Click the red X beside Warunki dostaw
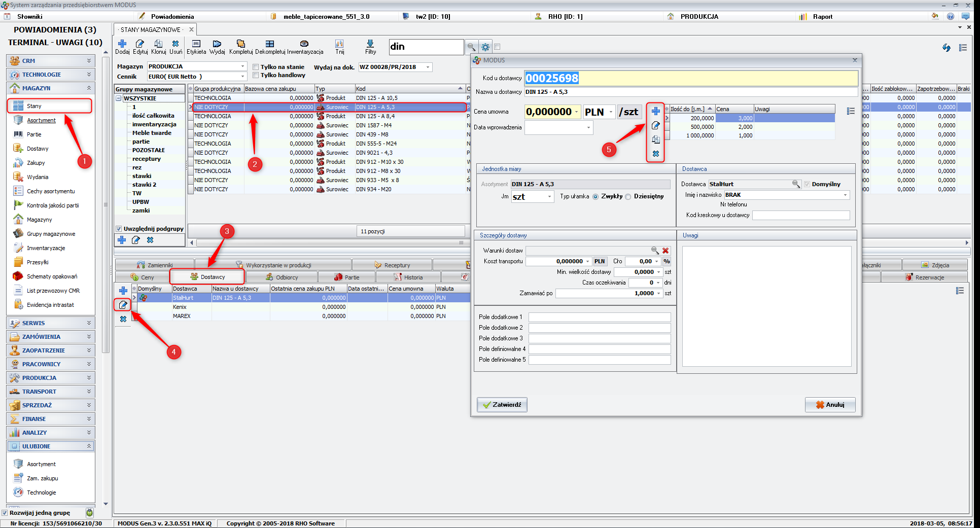 click(666, 251)
